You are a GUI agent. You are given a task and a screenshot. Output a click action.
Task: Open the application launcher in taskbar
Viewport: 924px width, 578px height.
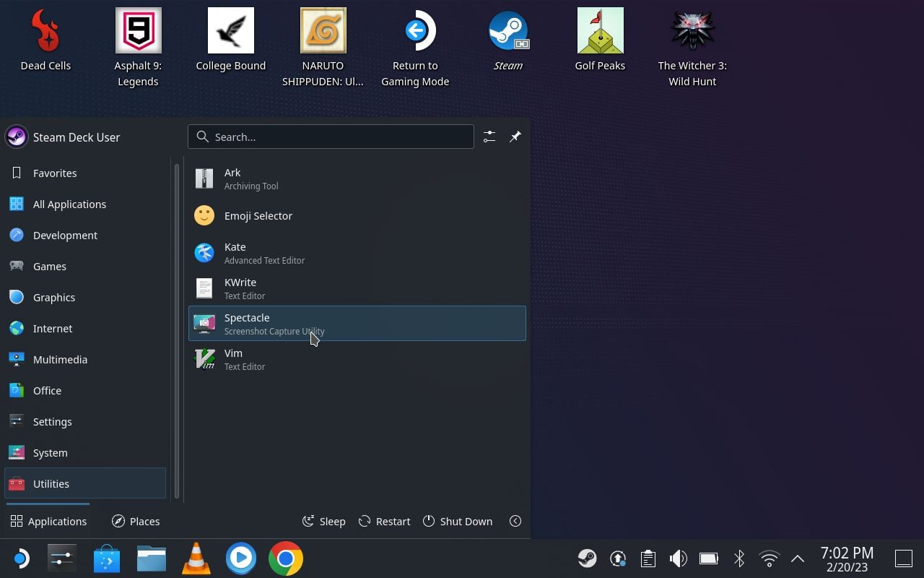pos(21,558)
